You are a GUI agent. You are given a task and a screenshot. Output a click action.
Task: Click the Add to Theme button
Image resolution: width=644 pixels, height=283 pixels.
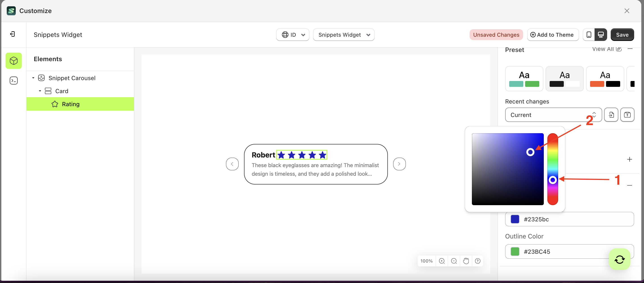point(553,34)
